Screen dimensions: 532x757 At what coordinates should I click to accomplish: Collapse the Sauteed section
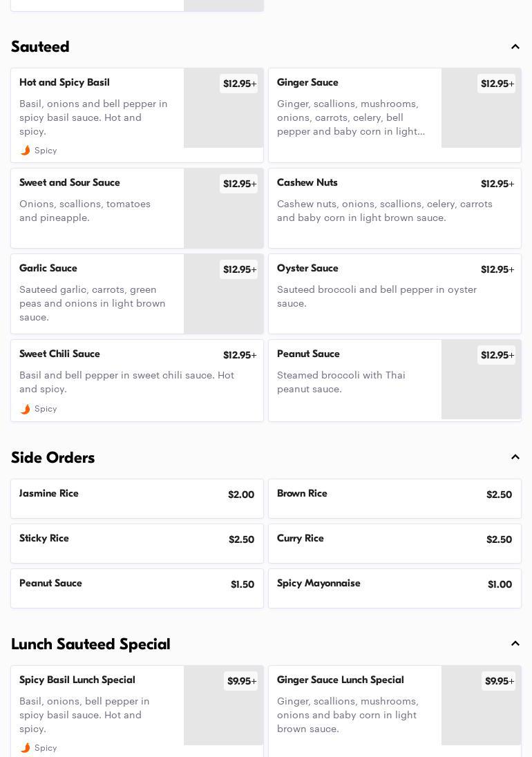tap(515, 47)
